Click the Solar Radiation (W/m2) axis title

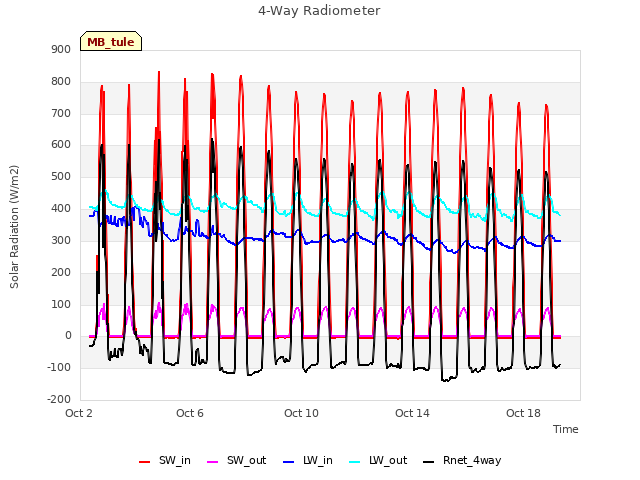[14, 227]
